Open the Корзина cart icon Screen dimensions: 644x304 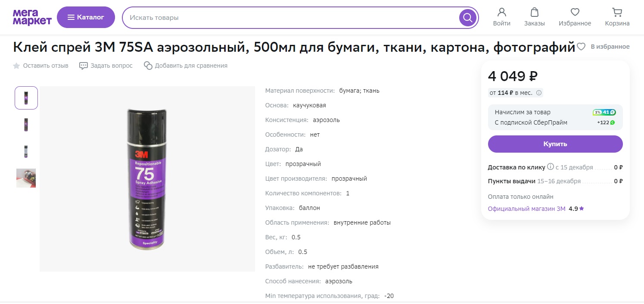tap(617, 17)
